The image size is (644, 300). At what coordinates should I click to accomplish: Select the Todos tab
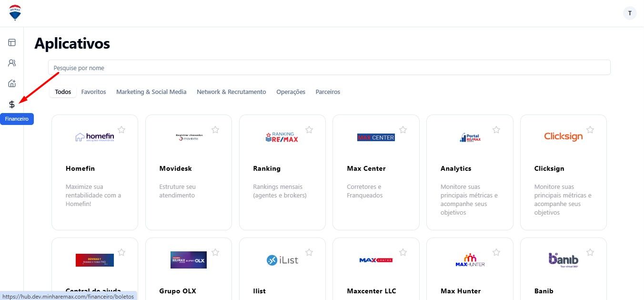pos(63,92)
